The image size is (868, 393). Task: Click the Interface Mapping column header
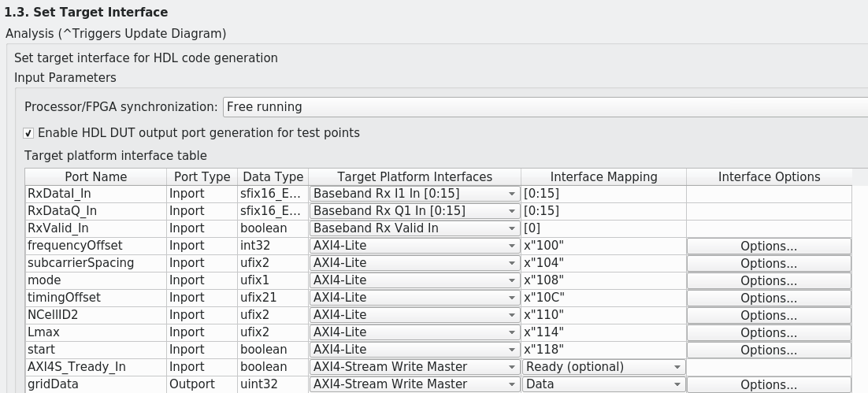coord(603,177)
